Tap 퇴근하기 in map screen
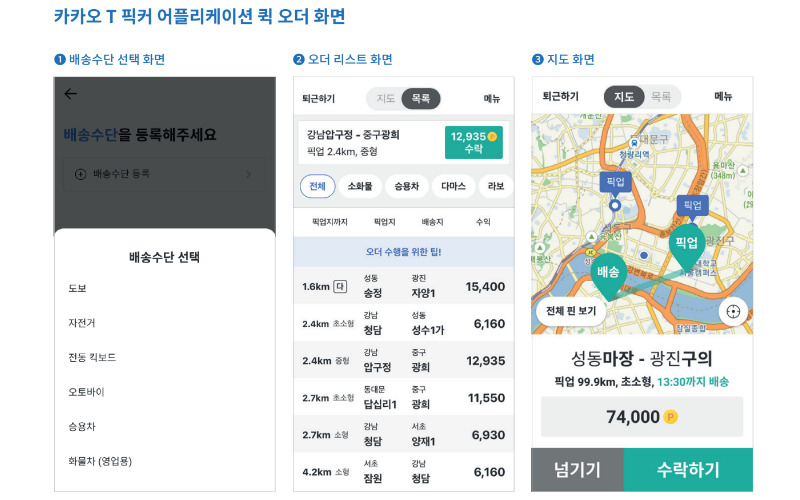The height and width of the screenshot is (500, 800). (560, 96)
